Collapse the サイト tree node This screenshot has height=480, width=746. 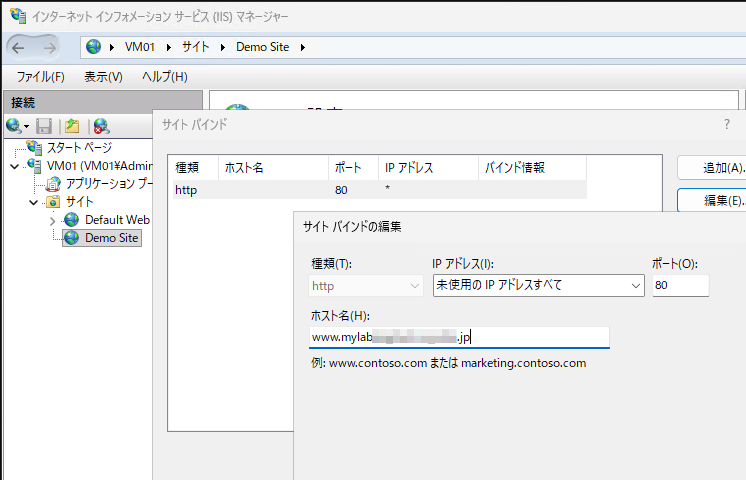tap(33, 202)
